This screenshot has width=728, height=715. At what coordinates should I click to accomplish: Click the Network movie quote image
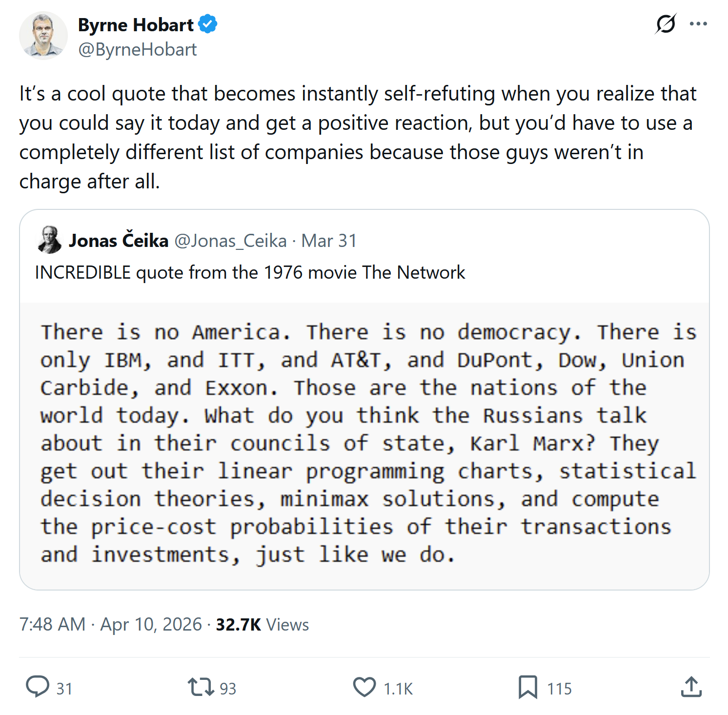tap(364, 445)
